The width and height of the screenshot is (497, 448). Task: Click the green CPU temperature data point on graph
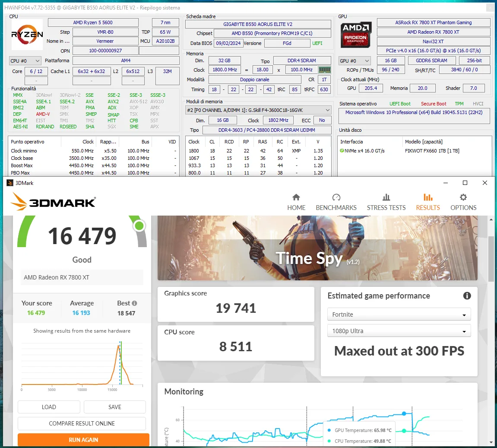coord(404,431)
